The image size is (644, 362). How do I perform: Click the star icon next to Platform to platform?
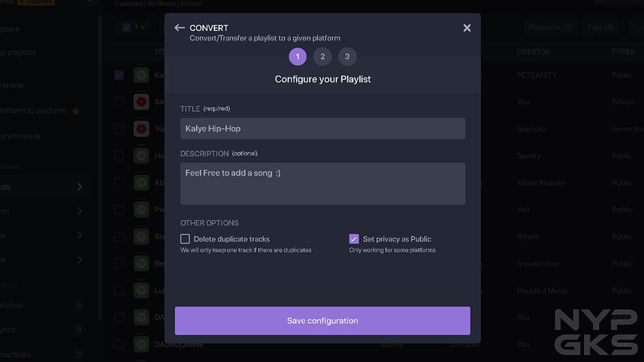pyautogui.click(x=75, y=111)
